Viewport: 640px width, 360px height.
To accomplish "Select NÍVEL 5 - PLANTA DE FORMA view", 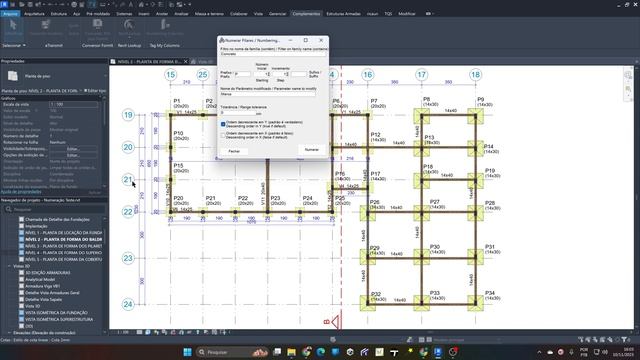I will 63,259.
